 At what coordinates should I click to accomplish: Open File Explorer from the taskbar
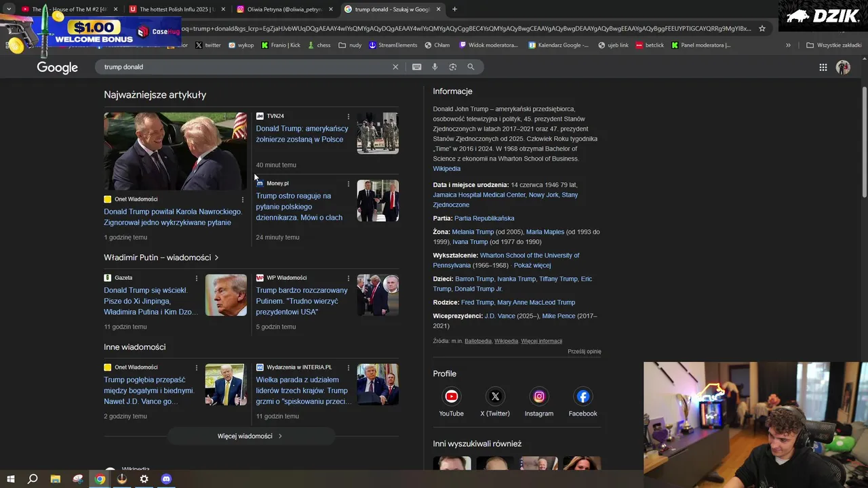click(x=56, y=479)
